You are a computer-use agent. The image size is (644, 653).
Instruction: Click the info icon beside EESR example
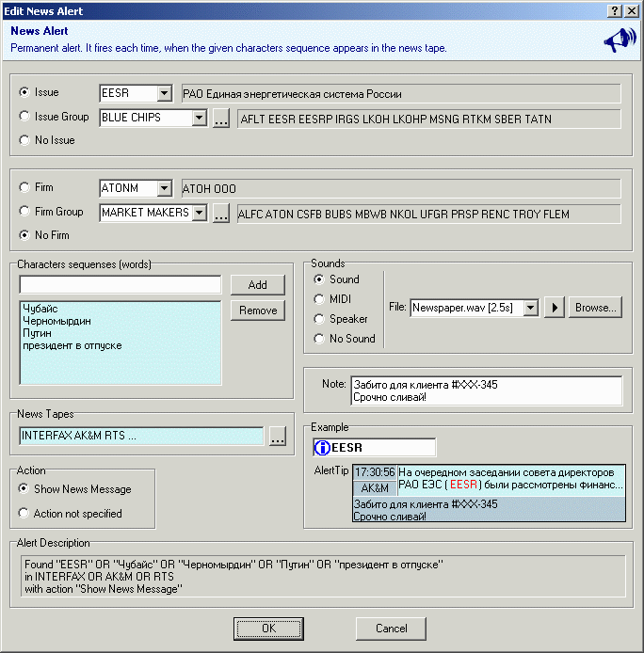(x=322, y=448)
